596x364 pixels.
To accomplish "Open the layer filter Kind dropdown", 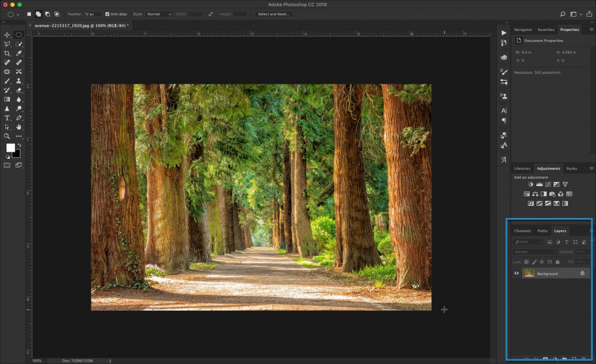I will (x=528, y=242).
